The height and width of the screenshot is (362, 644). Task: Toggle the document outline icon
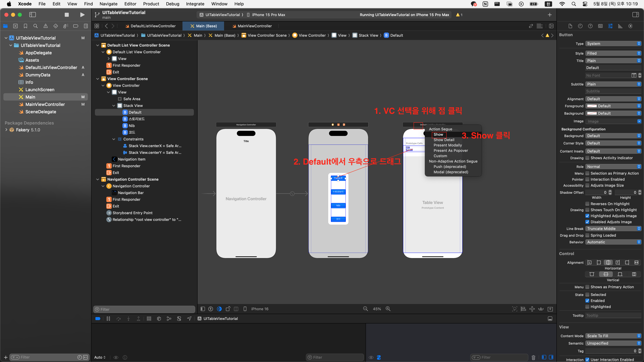203,309
